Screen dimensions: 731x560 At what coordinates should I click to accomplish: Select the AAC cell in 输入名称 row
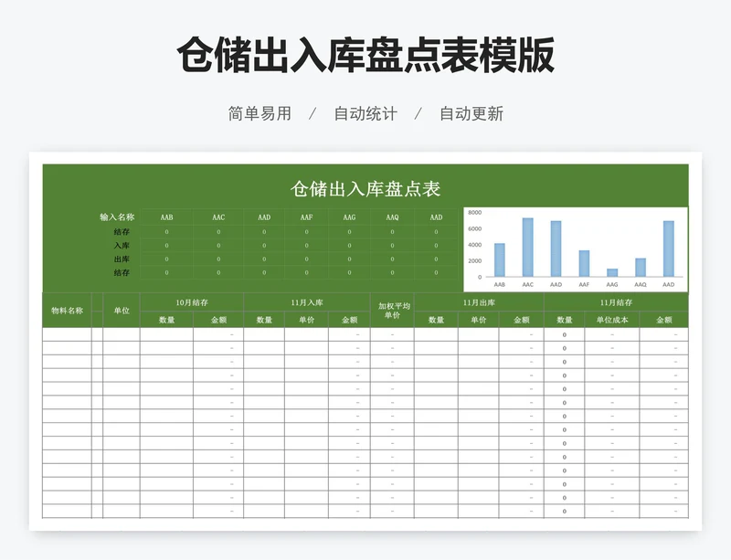point(218,217)
